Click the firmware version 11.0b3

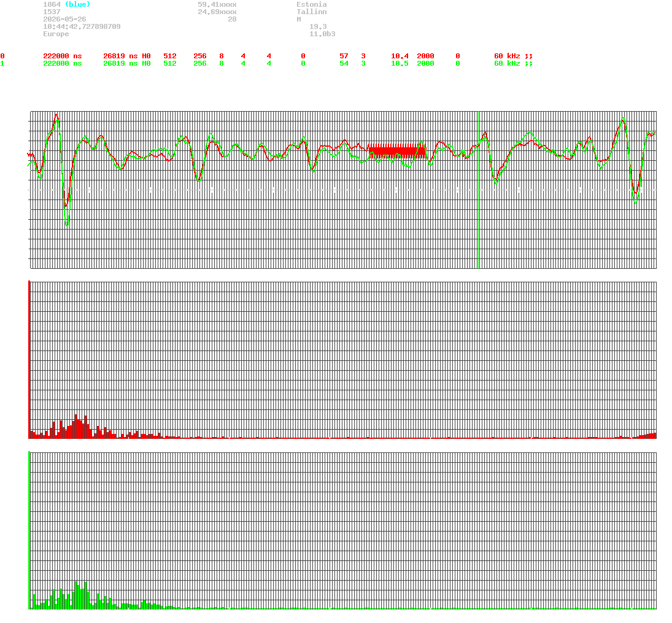click(322, 34)
